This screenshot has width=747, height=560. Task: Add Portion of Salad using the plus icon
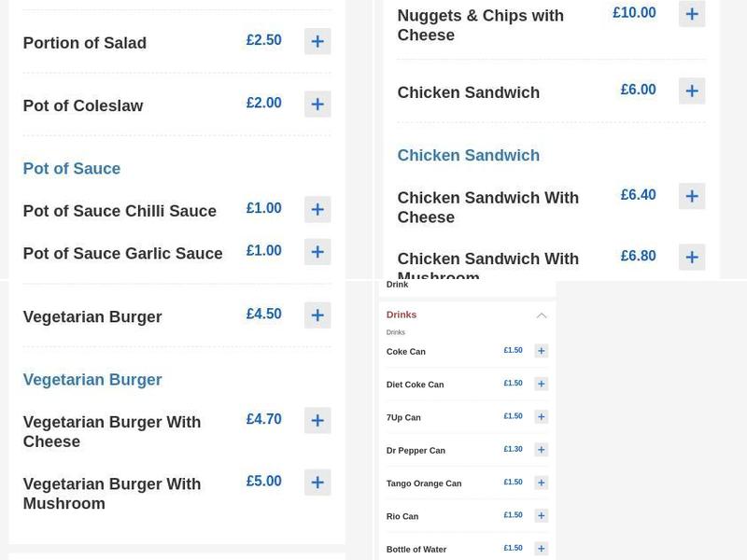tap(317, 41)
